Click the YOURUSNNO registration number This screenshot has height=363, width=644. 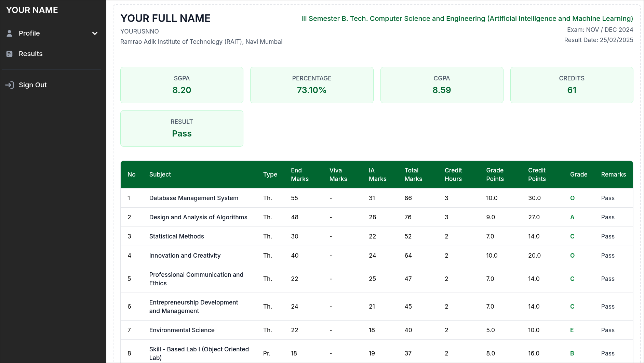point(139,31)
